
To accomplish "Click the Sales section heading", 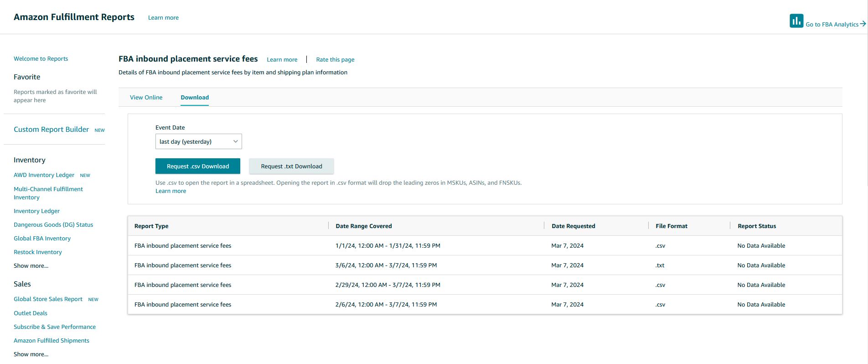I will pyautogui.click(x=22, y=284).
